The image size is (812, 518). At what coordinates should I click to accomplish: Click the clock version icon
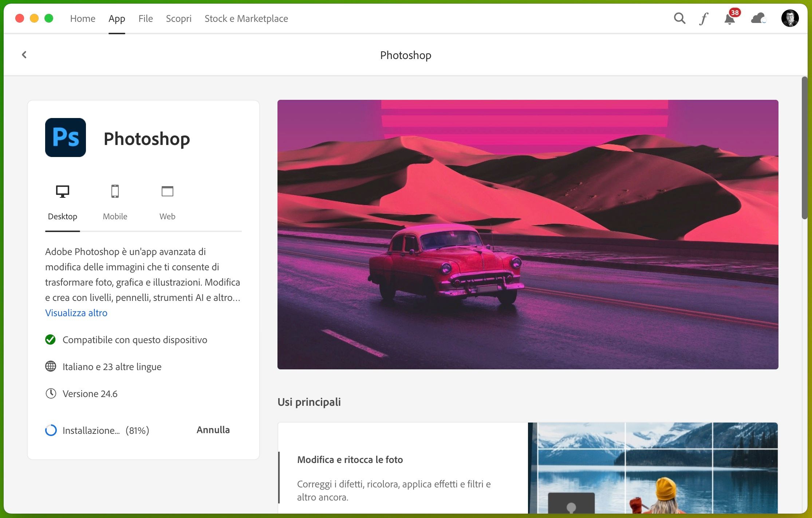[x=51, y=393]
